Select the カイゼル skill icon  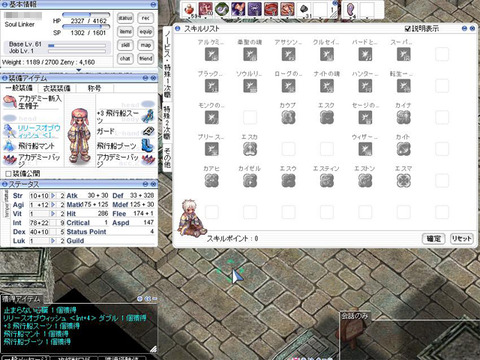[250, 181]
